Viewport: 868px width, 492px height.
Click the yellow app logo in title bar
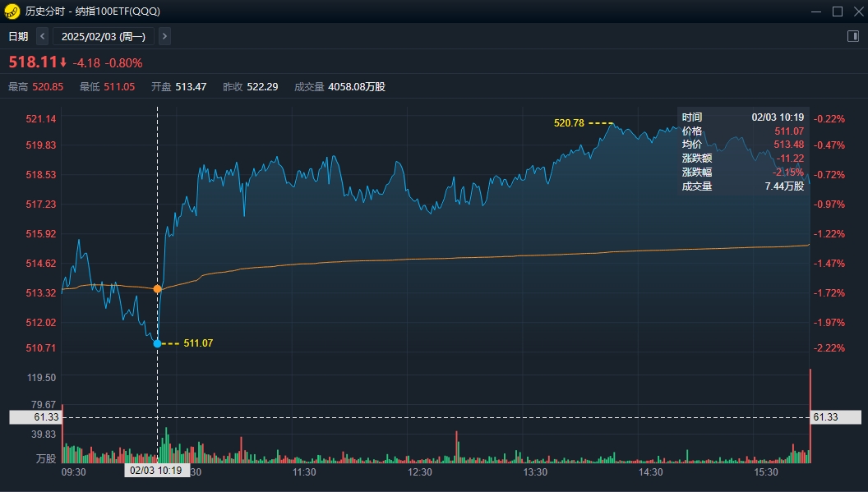click(x=12, y=11)
